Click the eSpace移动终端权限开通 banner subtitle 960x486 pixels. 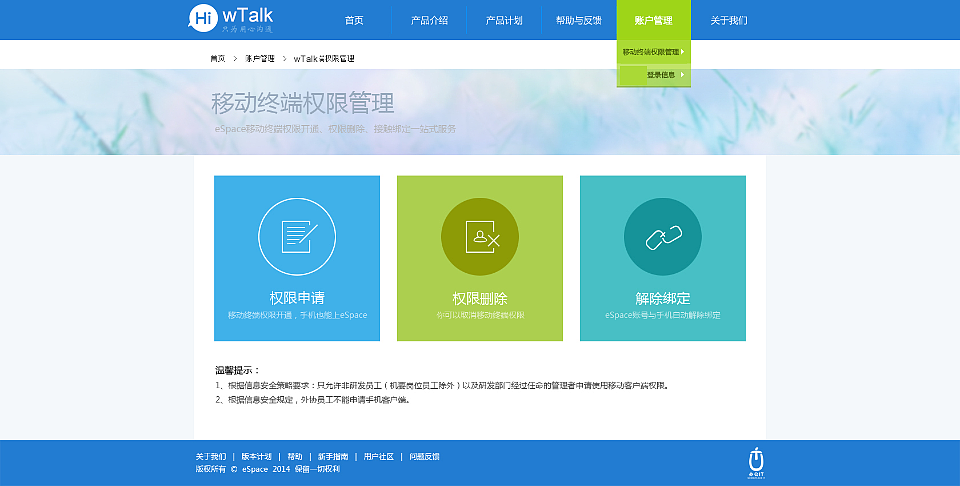tap(336, 129)
